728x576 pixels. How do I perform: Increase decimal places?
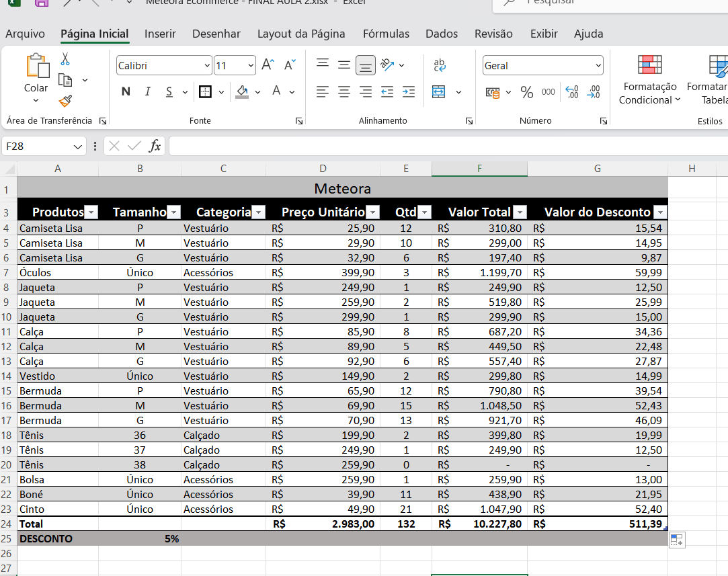click(x=572, y=92)
